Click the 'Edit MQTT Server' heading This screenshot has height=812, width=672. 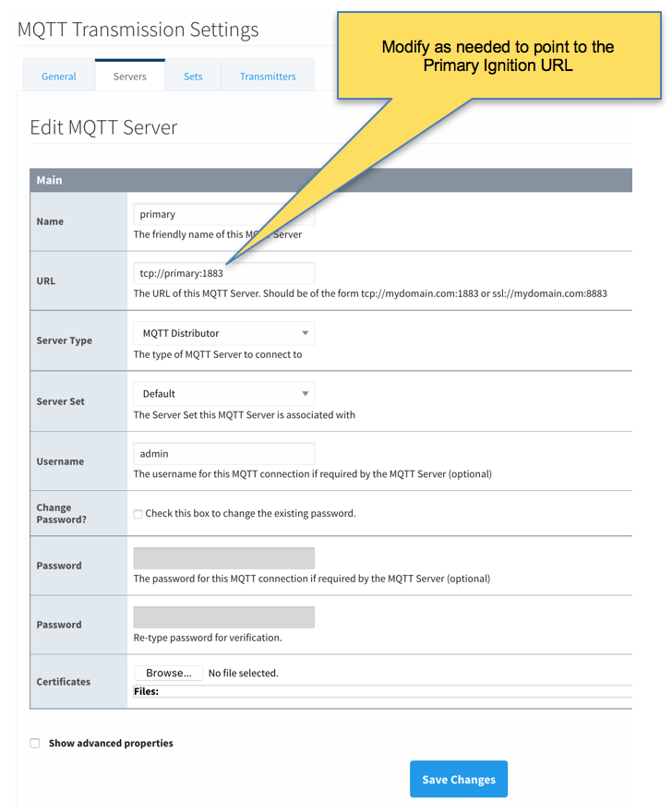click(103, 127)
